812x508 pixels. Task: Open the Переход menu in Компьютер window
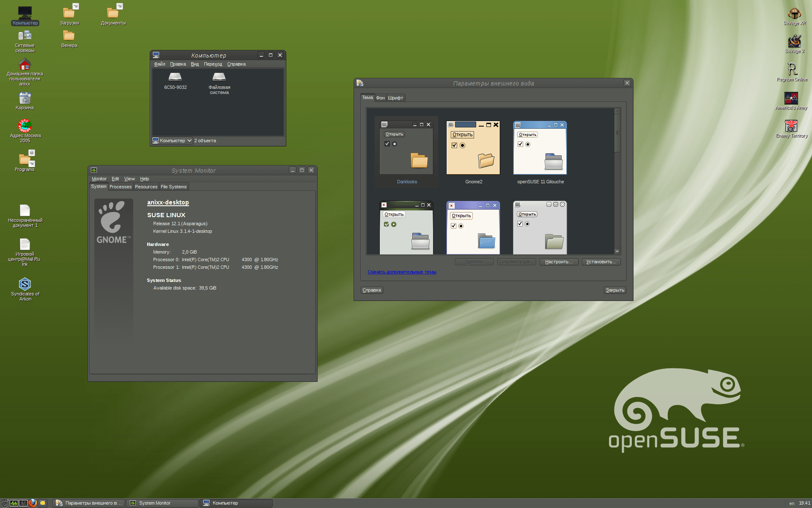pos(213,64)
